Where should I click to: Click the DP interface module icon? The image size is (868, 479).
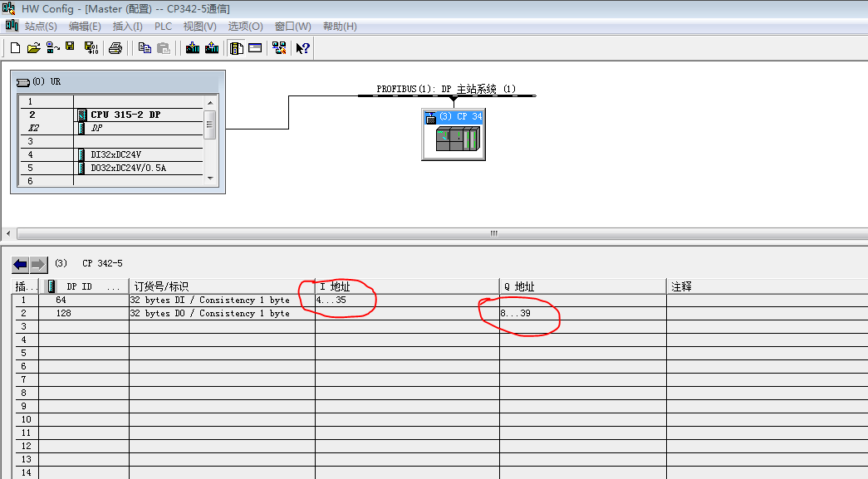81,128
